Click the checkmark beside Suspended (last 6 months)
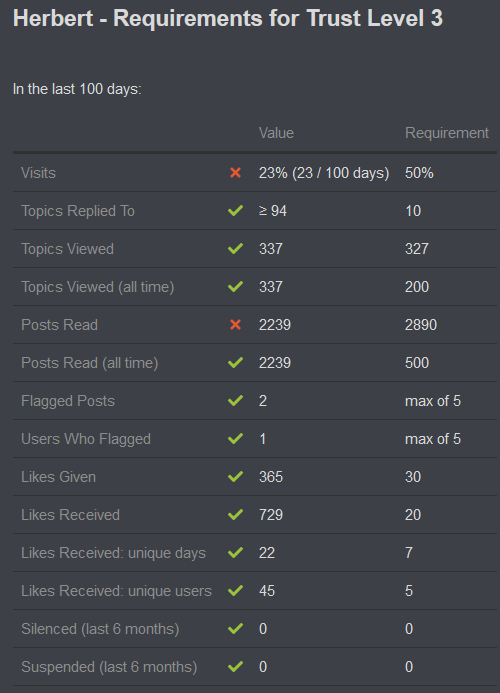 coord(235,667)
